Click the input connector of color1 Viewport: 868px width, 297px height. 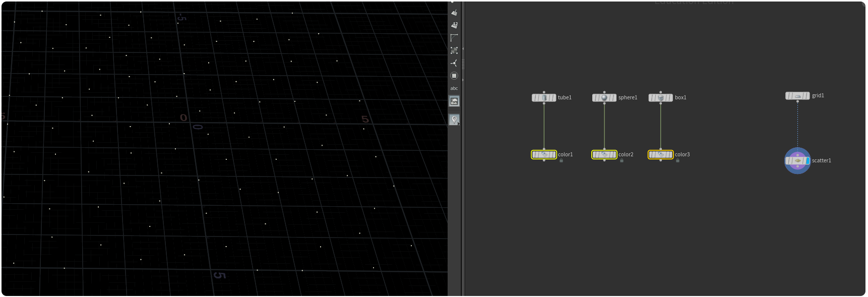[x=544, y=149]
